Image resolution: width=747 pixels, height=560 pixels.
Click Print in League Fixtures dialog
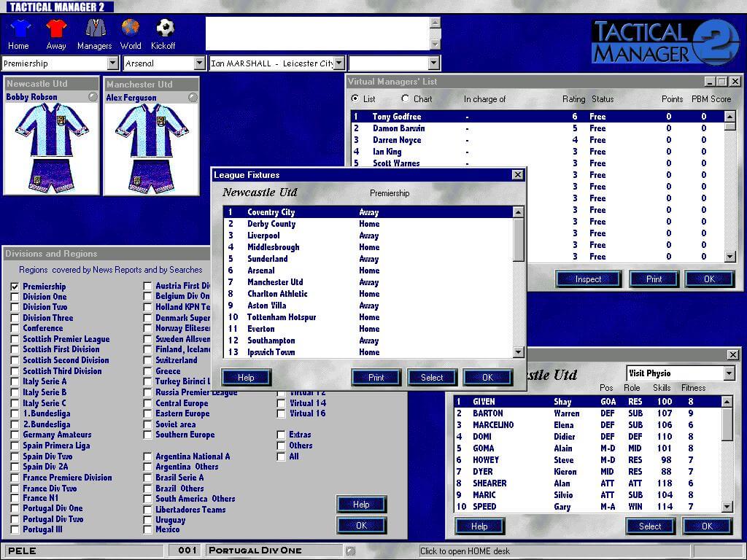pos(376,378)
